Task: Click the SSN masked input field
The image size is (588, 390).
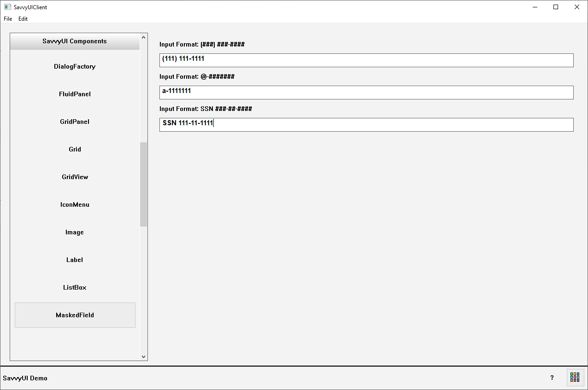Action: click(x=366, y=125)
